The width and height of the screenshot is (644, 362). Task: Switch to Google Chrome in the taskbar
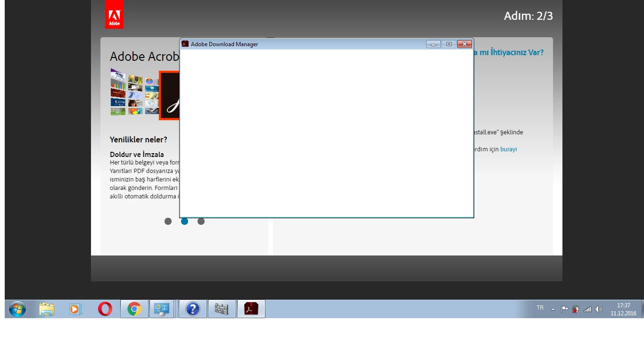pyautogui.click(x=134, y=309)
